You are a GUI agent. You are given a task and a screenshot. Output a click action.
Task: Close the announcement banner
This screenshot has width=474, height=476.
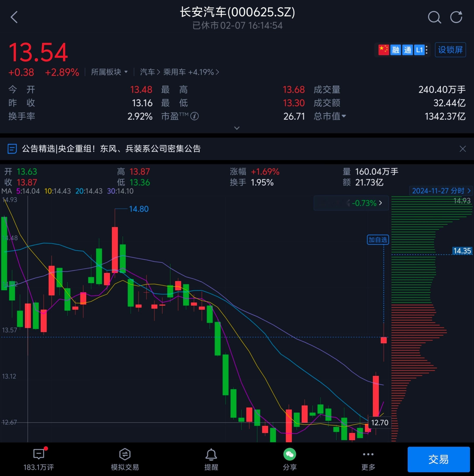click(x=463, y=149)
